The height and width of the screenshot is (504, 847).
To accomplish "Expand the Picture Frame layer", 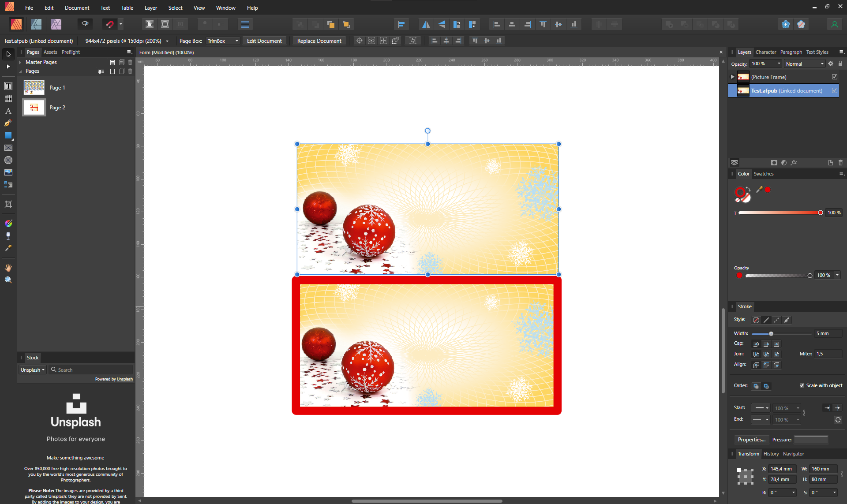I will (x=732, y=77).
